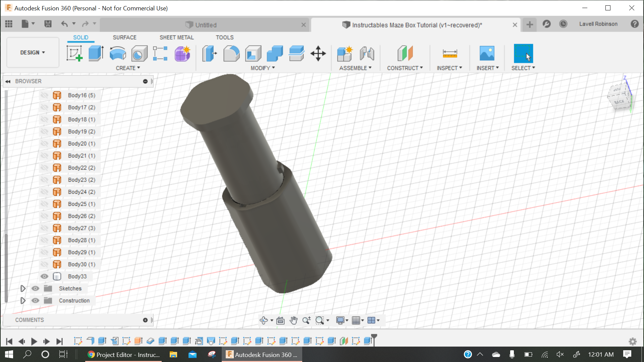Click the Insert image icon
This screenshot has height=362, width=644.
coord(487,53)
